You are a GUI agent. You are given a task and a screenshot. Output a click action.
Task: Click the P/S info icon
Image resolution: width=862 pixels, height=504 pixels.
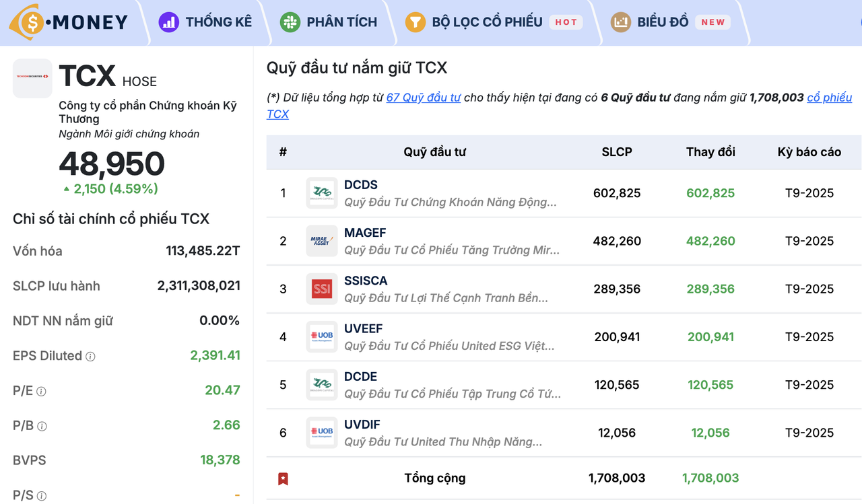click(41, 497)
